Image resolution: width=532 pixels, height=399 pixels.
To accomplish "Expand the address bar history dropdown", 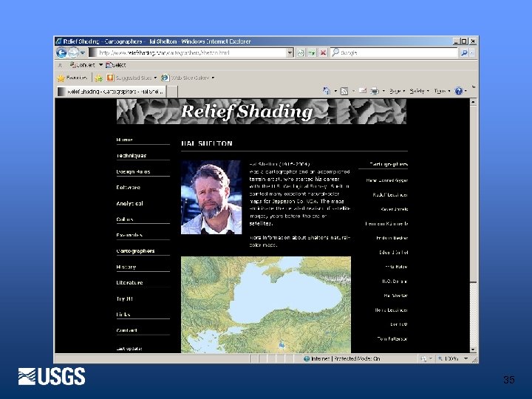I will point(290,52).
